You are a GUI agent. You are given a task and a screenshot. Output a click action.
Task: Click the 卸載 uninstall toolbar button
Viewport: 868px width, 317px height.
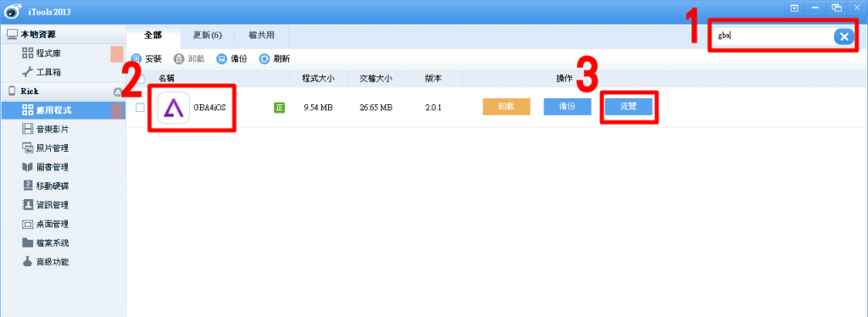point(189,58)
